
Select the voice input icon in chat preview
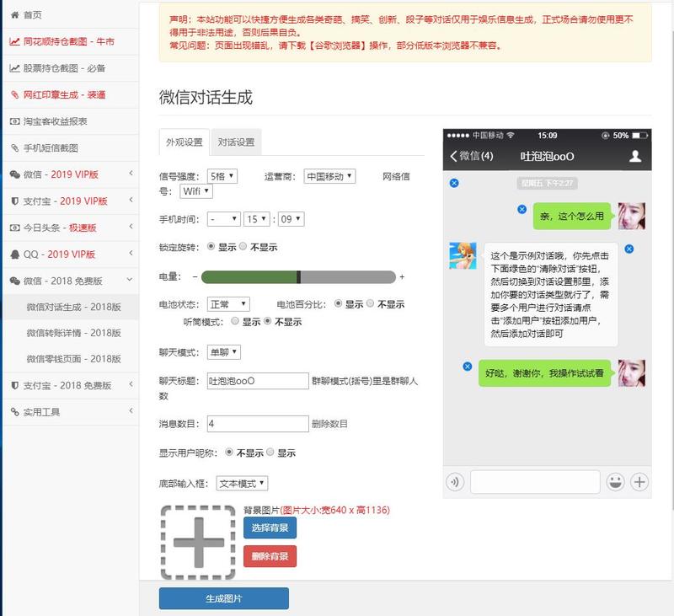click(454, 484)
